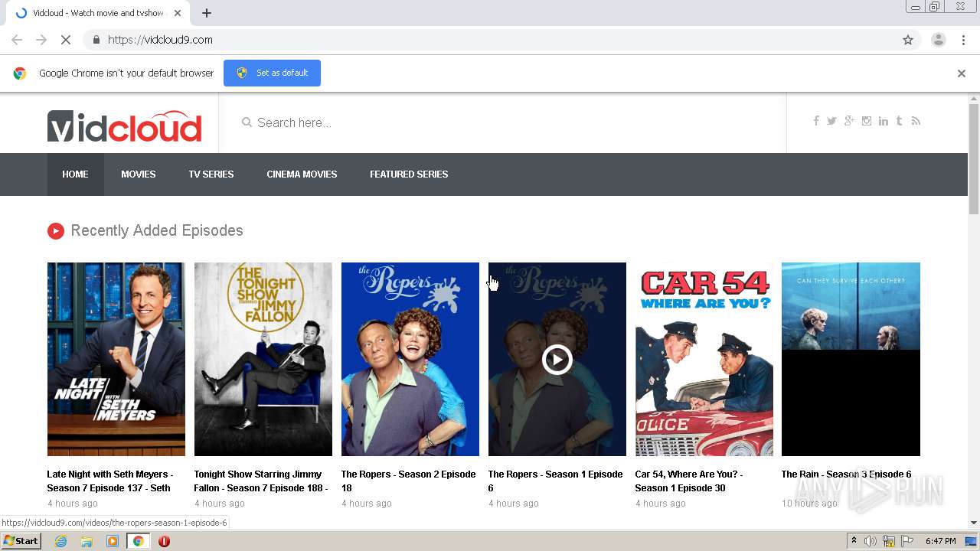Screen dimensions: 980x551
Task: Go to the HOME menu item
Action: (75, 174)
